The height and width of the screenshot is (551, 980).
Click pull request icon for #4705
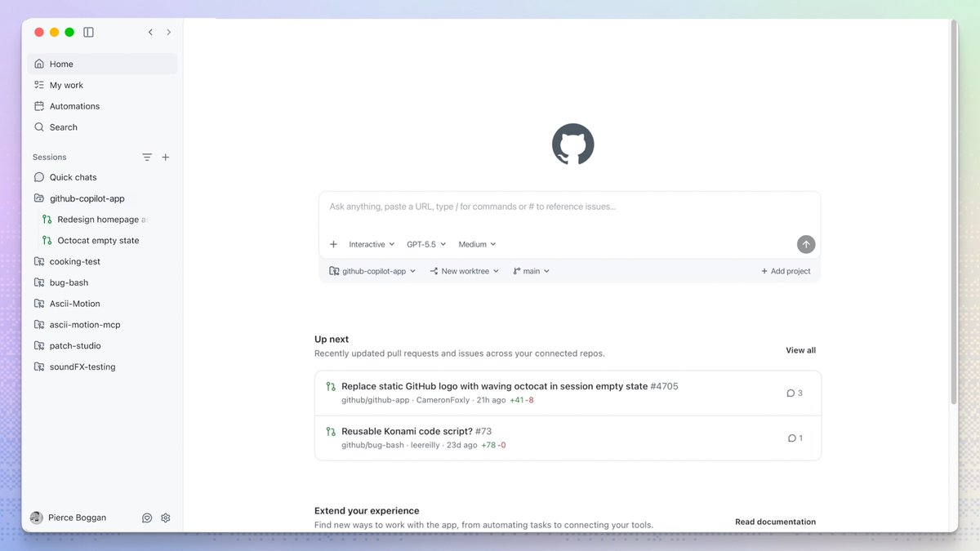[331, 387]
